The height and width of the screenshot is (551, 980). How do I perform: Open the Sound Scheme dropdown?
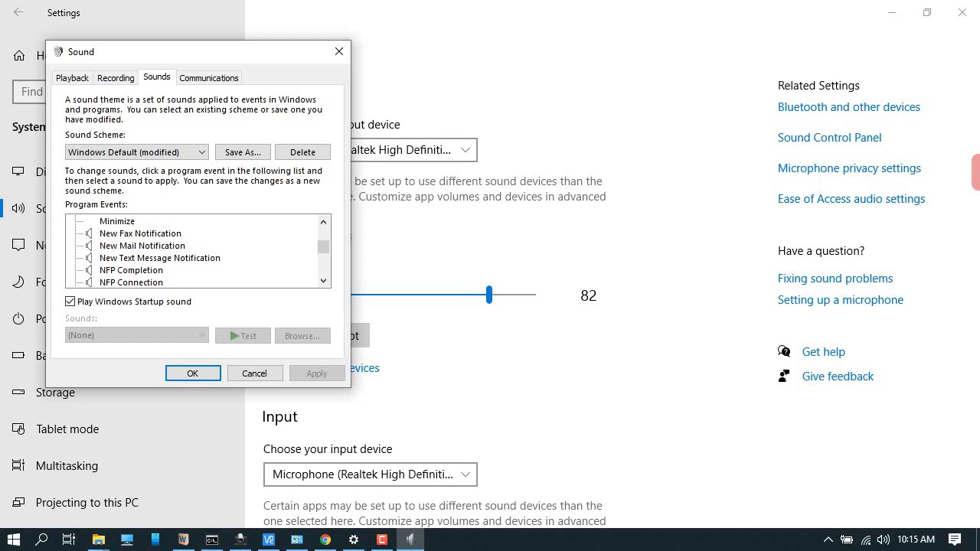point(136,152)
